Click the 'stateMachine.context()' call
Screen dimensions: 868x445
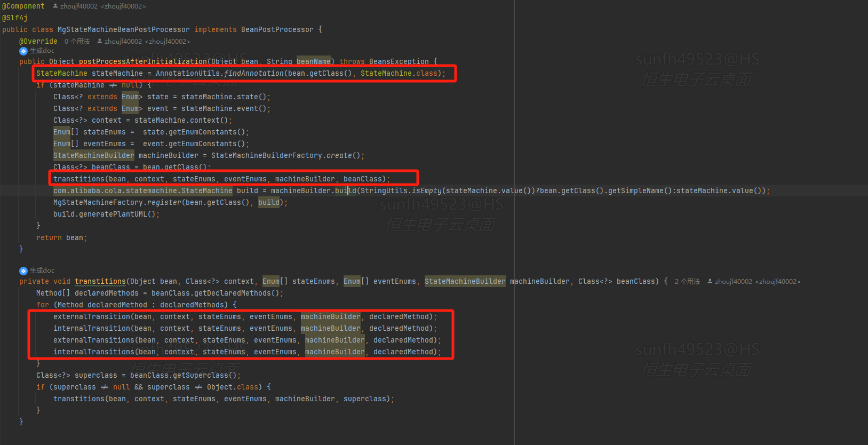[181, 121]
